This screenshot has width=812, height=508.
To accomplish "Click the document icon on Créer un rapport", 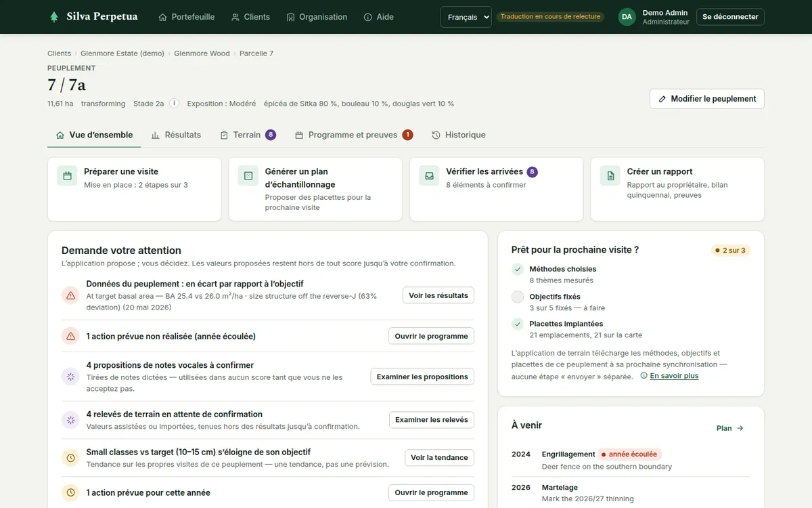I will (610, 176).
